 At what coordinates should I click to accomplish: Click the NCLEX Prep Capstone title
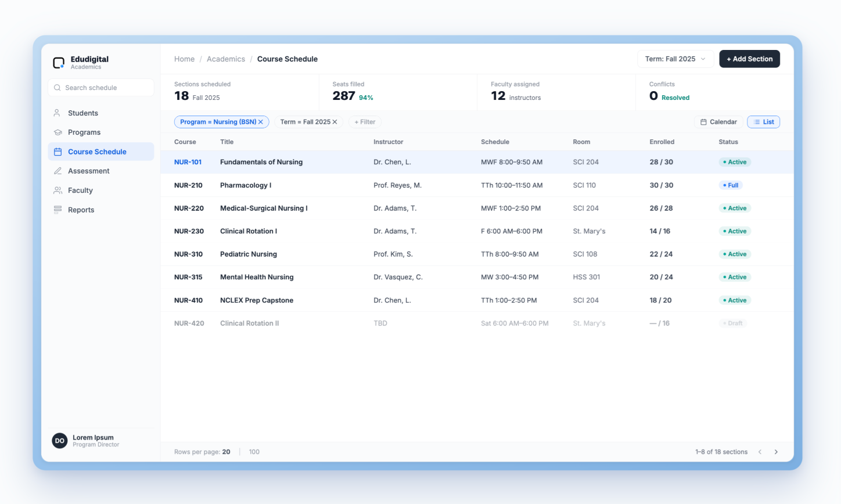click(x=257, y=300)
